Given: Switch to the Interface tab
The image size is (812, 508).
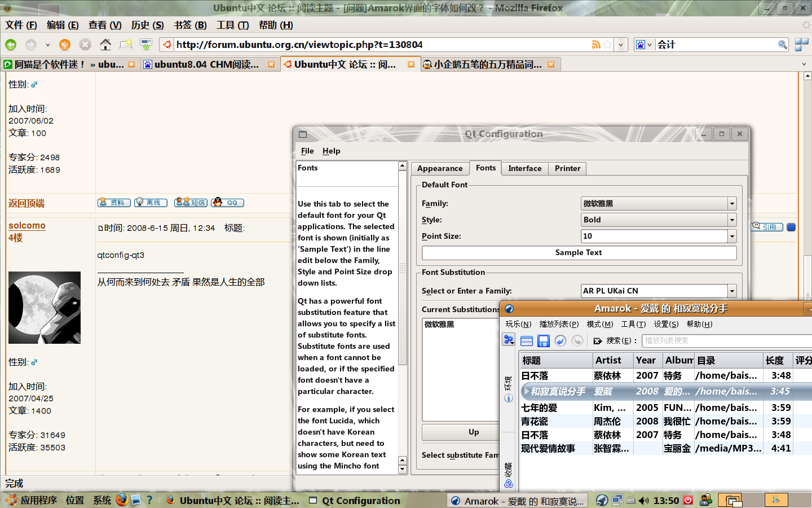Looking at the screenshot, I should [524, 168].
